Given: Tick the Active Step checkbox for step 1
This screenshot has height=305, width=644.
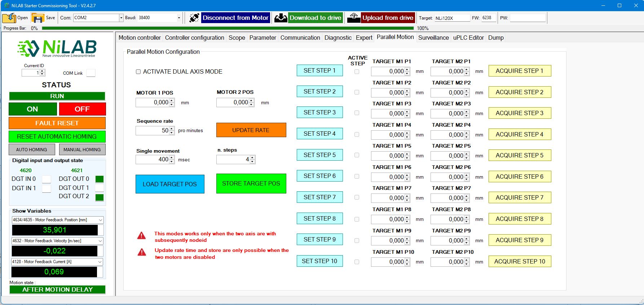Looking at the screenshot, I should (x=357, y=71).
